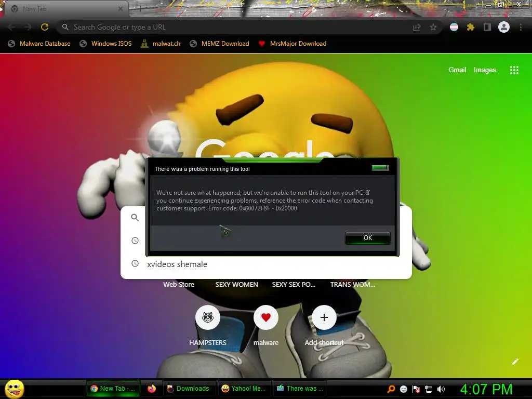Click the volume speaker tray icon
Viewport: 532px width, 399px height.
coord(441,389)
